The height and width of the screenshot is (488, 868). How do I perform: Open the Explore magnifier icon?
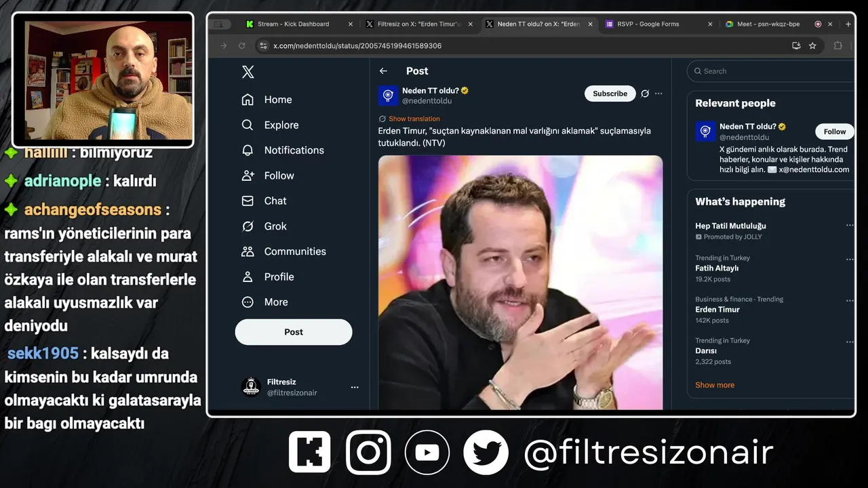[x=248, y=125]
